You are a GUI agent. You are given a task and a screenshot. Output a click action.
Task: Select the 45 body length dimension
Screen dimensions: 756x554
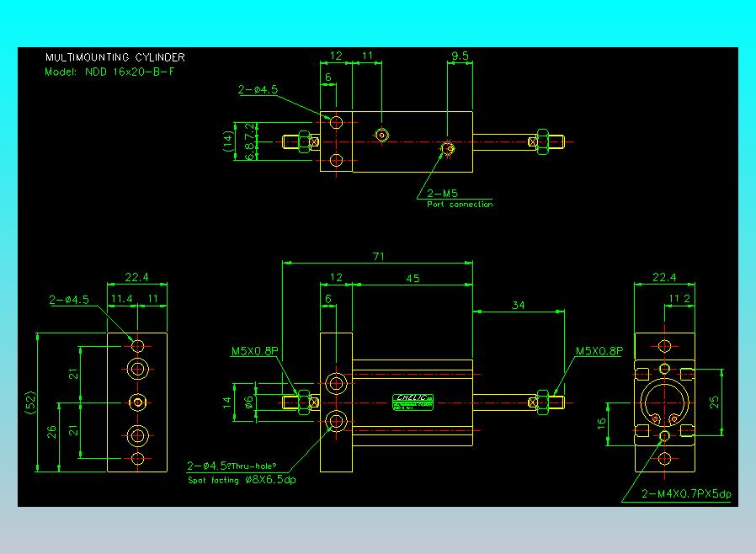[x=413, y=278]
